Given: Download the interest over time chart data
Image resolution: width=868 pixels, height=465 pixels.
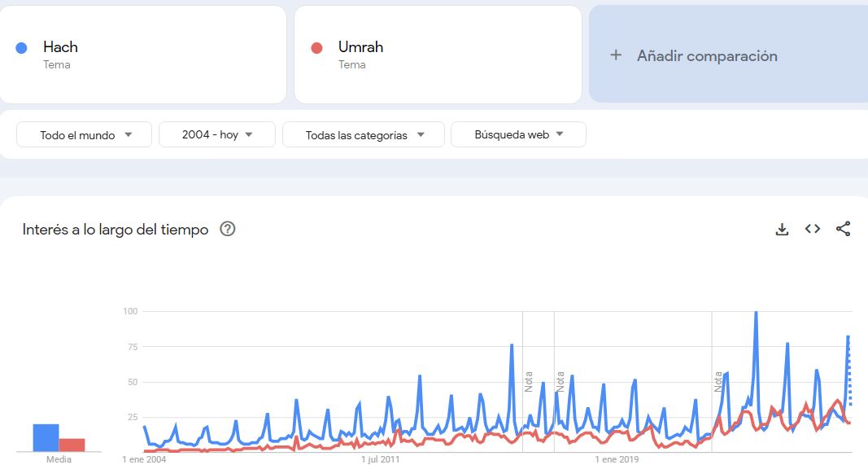Looking at the screenshot, I should (782, 229).
